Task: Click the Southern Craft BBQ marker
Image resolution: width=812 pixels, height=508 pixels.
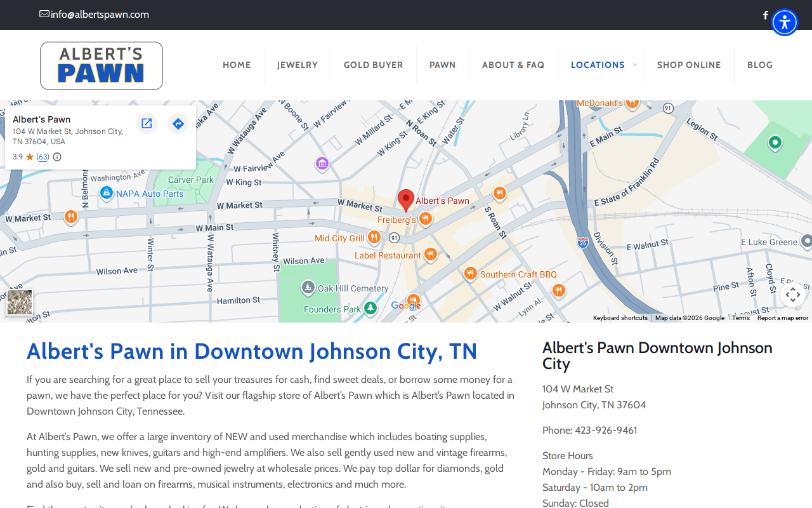Action: (470, 274)
